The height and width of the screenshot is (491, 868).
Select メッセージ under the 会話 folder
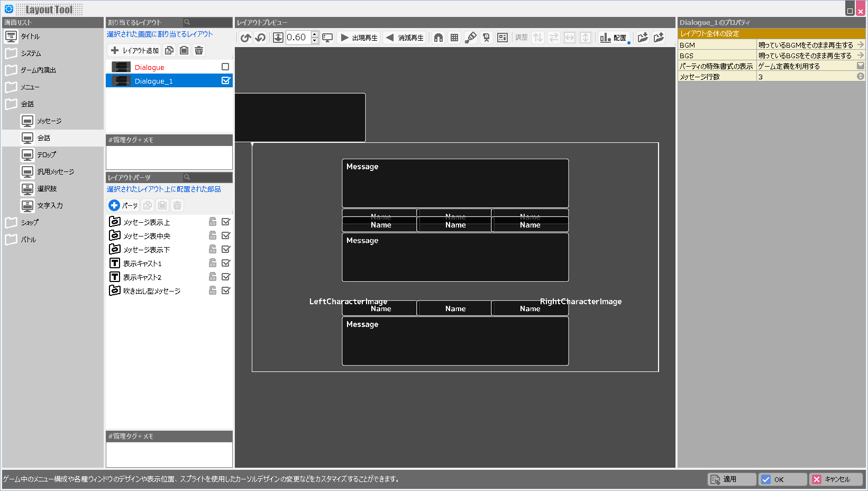point(49,121)
